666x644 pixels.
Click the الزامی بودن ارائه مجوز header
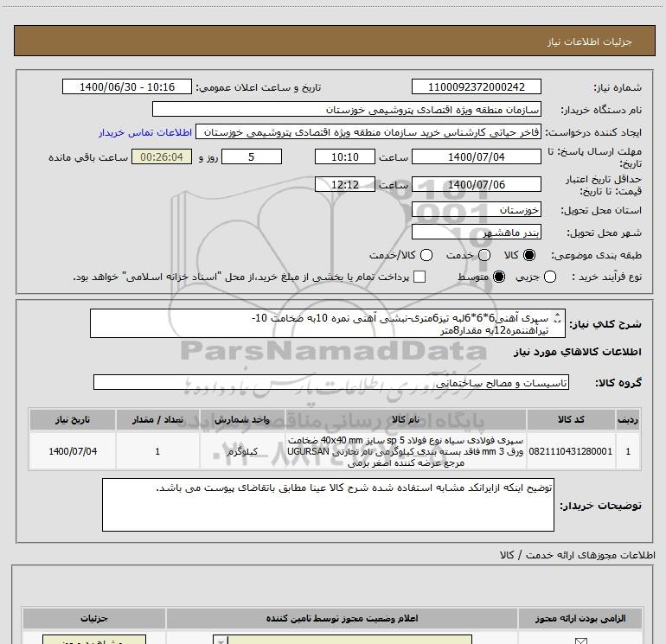(580, 618)
